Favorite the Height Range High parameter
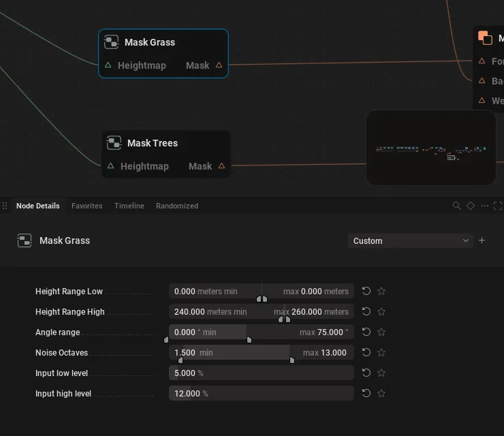This screenshot has width=504, height=436. (x=381, y=311)
